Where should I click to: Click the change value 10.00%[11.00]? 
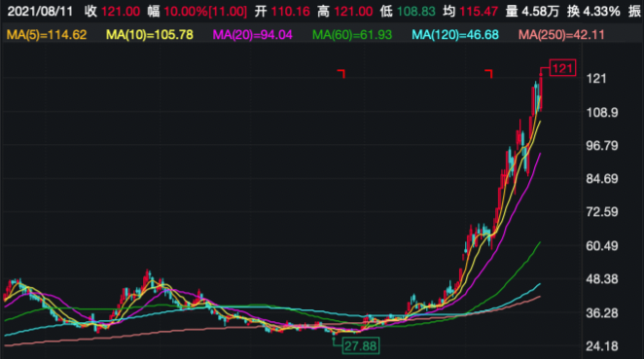click(x=205, y=11)
